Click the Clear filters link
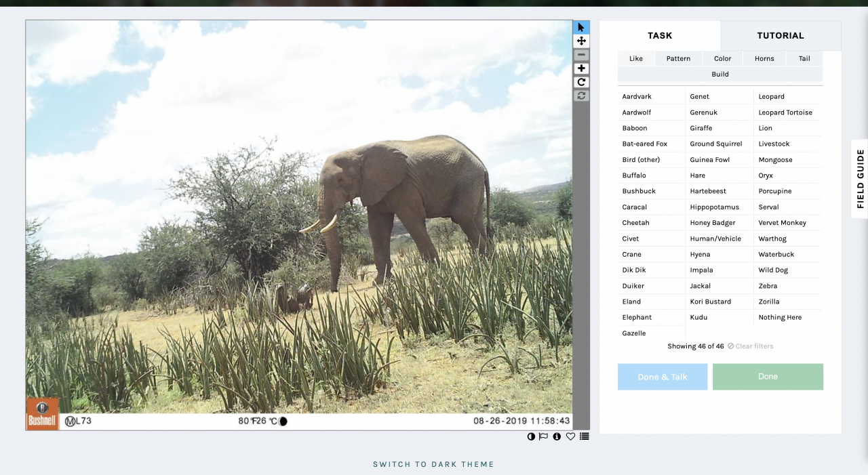This screenshot has height=475, width=868. pyautogui.click(x=751, y=346)
